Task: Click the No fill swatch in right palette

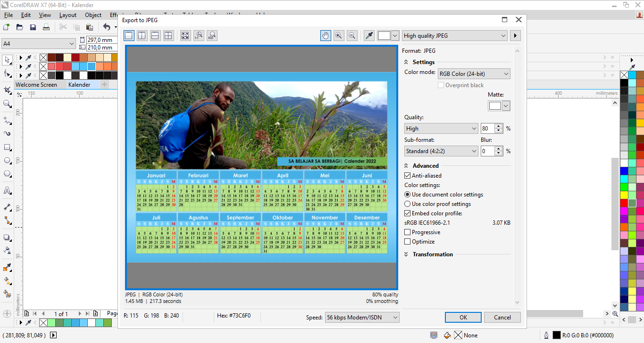Action: (624, 75)
